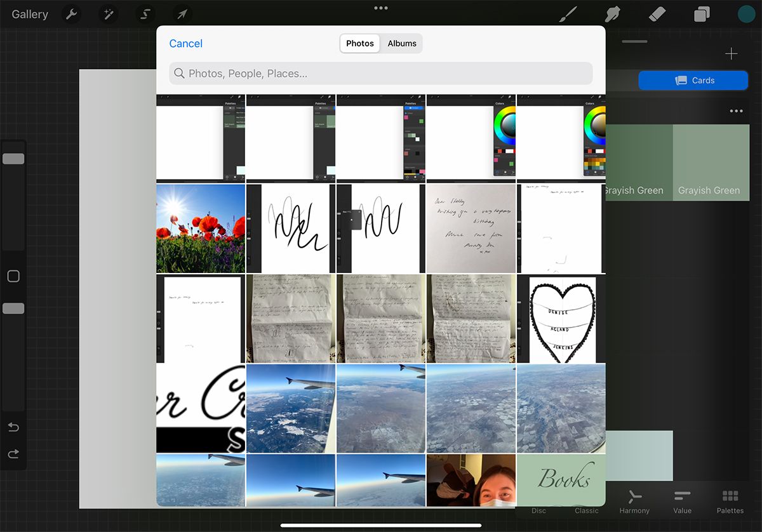Viewport: 762px width, 532px height.
Task: Choose the red poppies photo
Action: [201, 229]
